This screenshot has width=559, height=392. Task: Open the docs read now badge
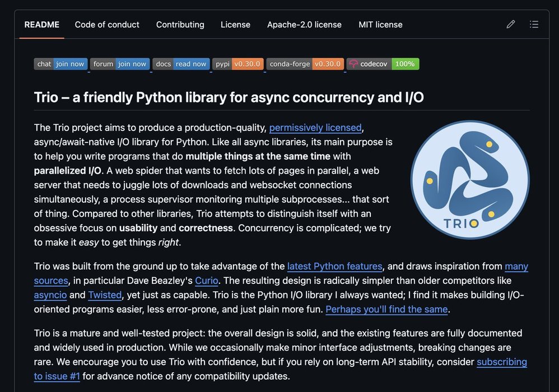181,64
